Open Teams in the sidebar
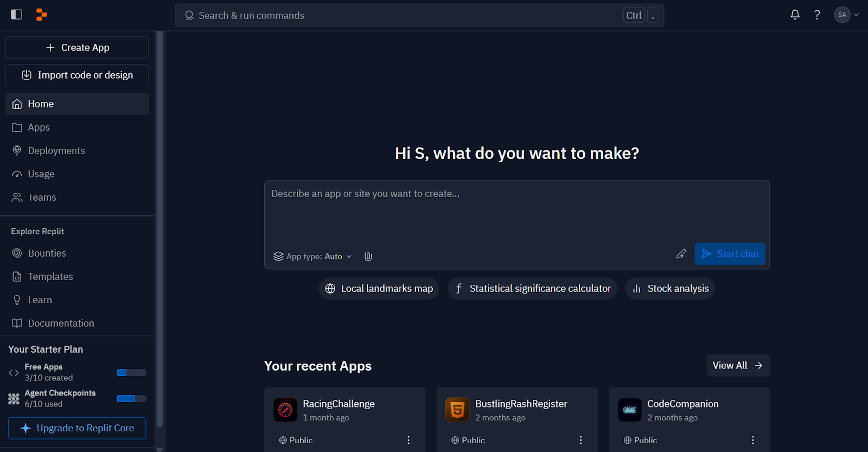Viewport: 868px width, 452px height. 77,197
